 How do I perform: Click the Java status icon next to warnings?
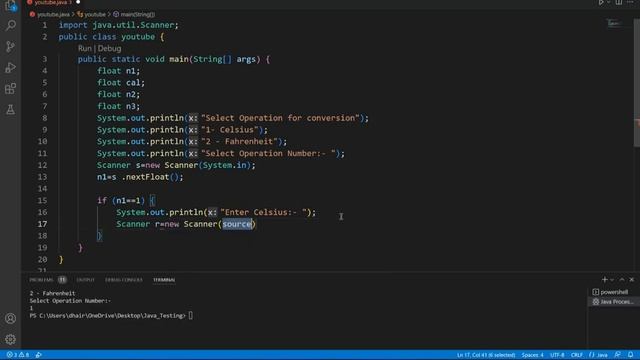pyautogui.click(x=39, y=355)
